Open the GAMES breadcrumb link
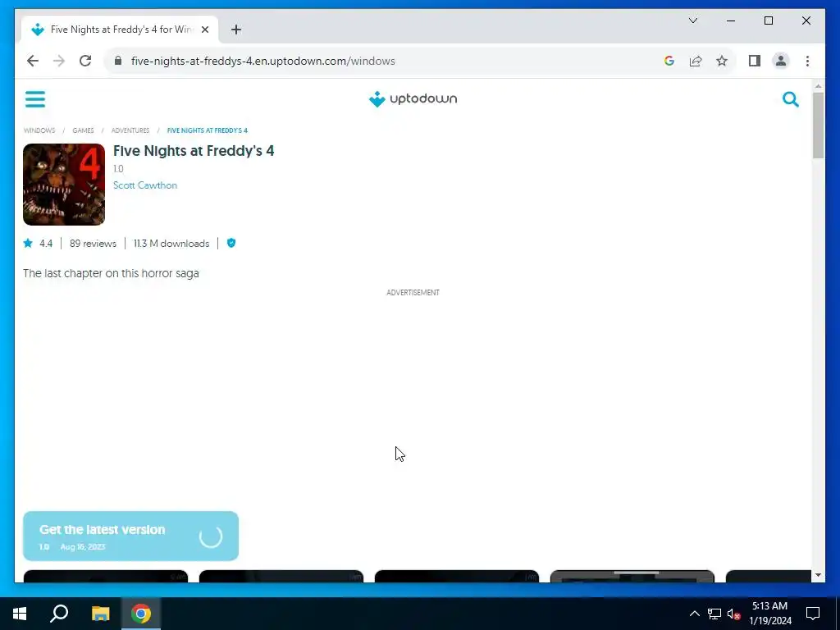840x630 pixels. coord(83,130)
